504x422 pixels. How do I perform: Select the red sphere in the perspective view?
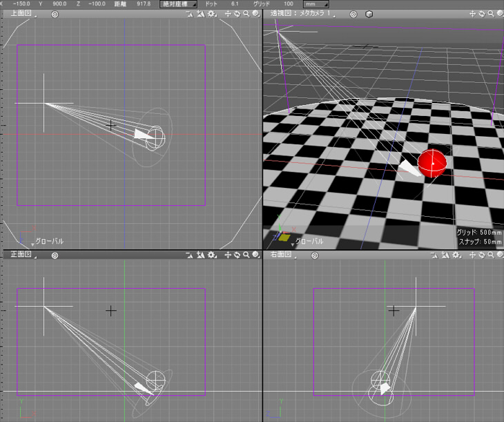433,162
